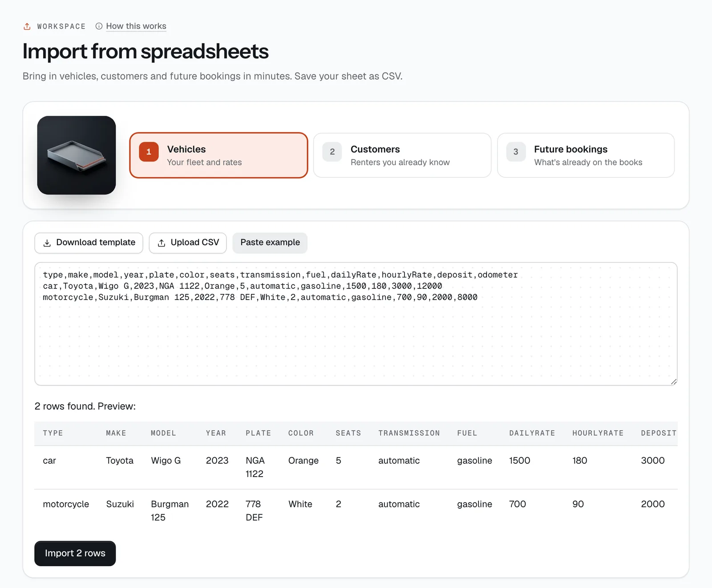Image resolution: width=712 pixels, height=588 pixels.
Task: Click the TYPE column header
Action: pyautogui.click(x=53, y=433)
